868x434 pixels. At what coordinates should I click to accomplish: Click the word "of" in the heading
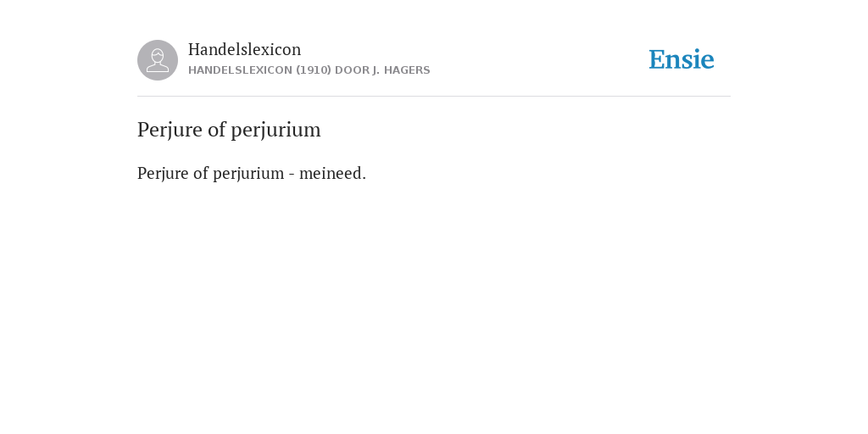click(x=216, y=130)
